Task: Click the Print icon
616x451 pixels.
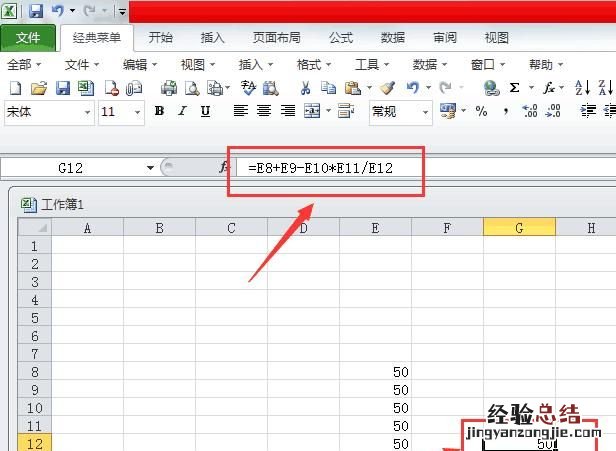Action: point(169,88)
